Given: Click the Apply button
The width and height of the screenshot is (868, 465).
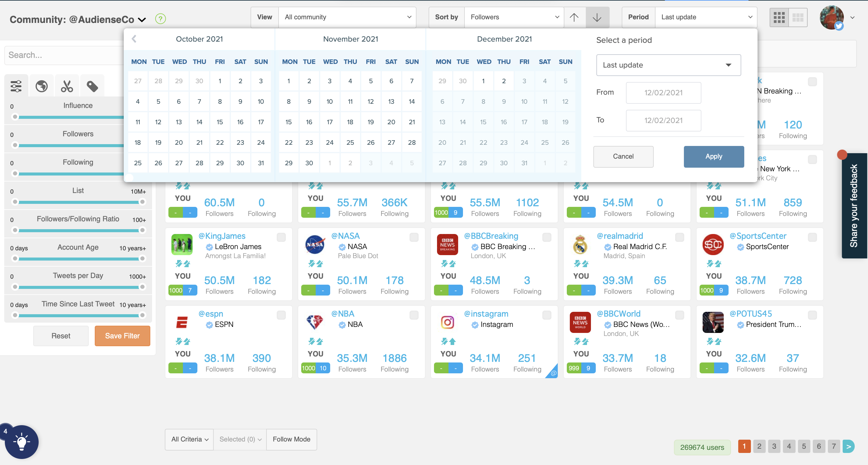Looking at the screenshot, I should pyautogui.click(x=714, y=157).
